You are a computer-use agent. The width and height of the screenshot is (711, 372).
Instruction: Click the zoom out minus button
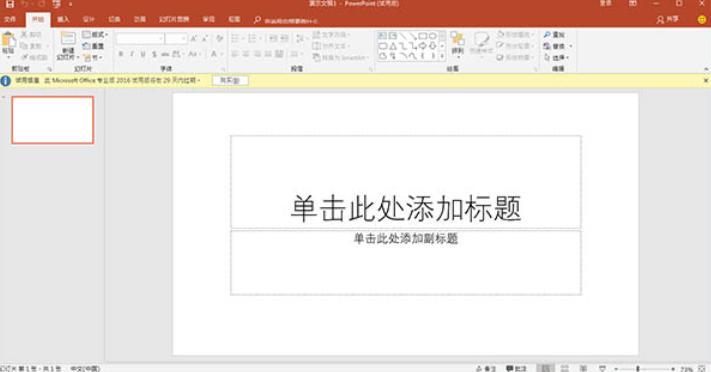(x=617, y=369)
